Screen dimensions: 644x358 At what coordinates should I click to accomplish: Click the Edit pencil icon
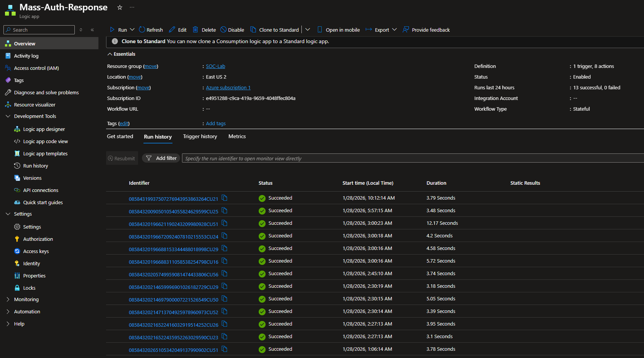(x=172, y=30)
